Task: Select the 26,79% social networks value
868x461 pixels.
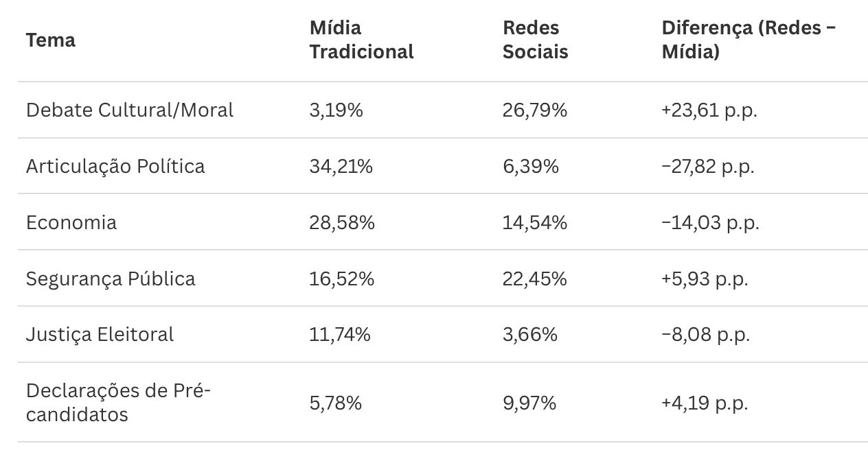Action: pos(535,110)
